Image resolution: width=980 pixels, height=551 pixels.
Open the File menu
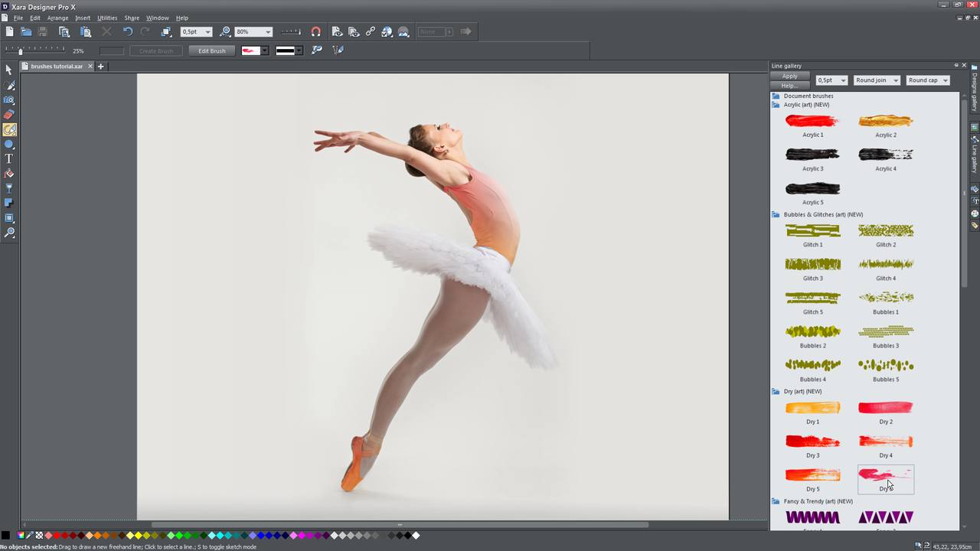(x=18, y=18)
